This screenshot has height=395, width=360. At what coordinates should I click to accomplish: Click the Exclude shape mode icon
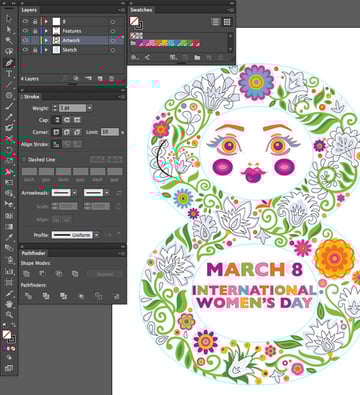click(75, 274)
